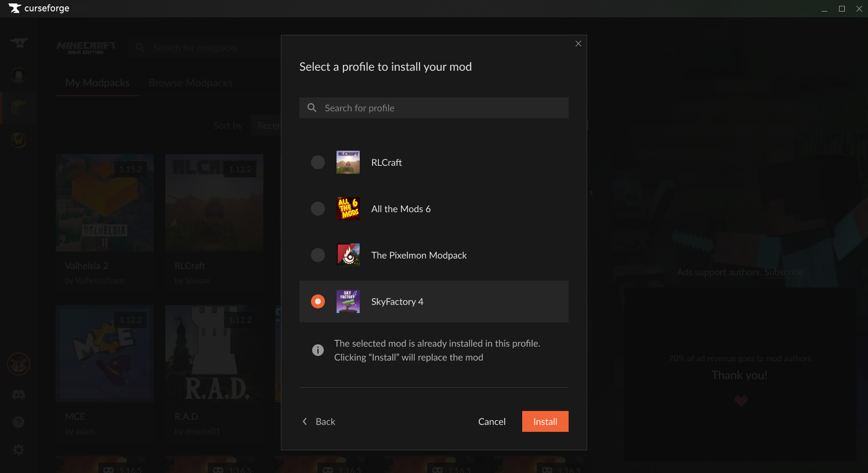Viewport: 868px width, 473px height.
Task: Open the settings gear in sidebar
Action: pos(19,450)
